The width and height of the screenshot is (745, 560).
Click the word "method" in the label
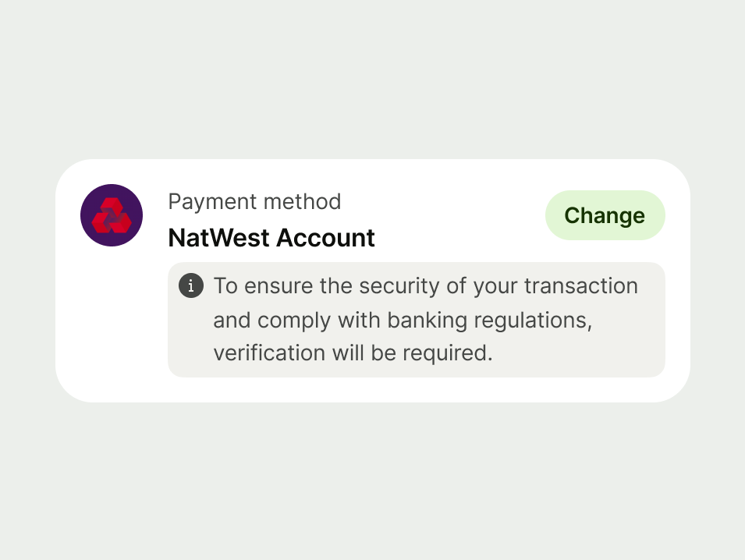[302, 202]
